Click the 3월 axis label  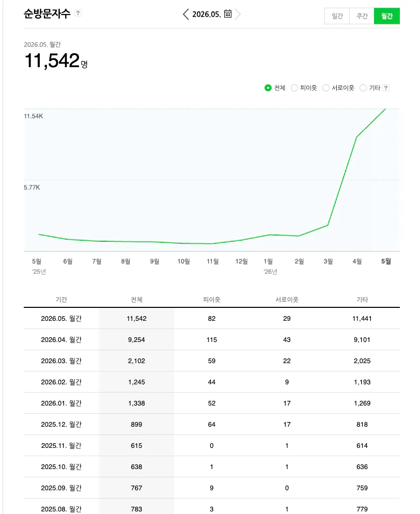[328, 261]
